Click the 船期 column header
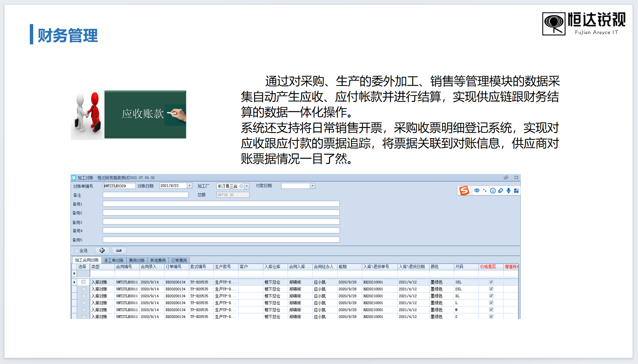Screen dimensions: 638x364 tap(350, 267)
